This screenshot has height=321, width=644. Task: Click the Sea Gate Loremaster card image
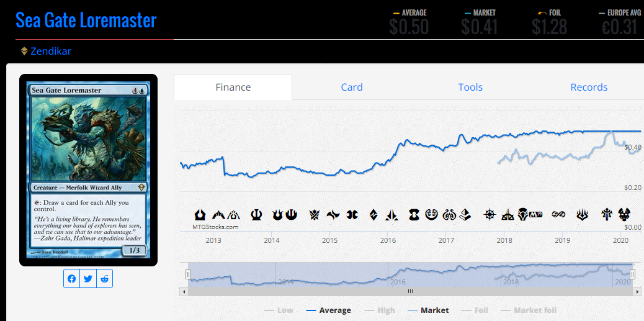[x=88, y=170]
